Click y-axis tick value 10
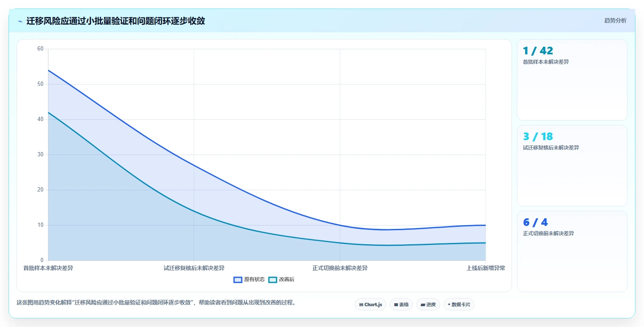This screenshot has height=327, width=644. [x=40, y=225]
